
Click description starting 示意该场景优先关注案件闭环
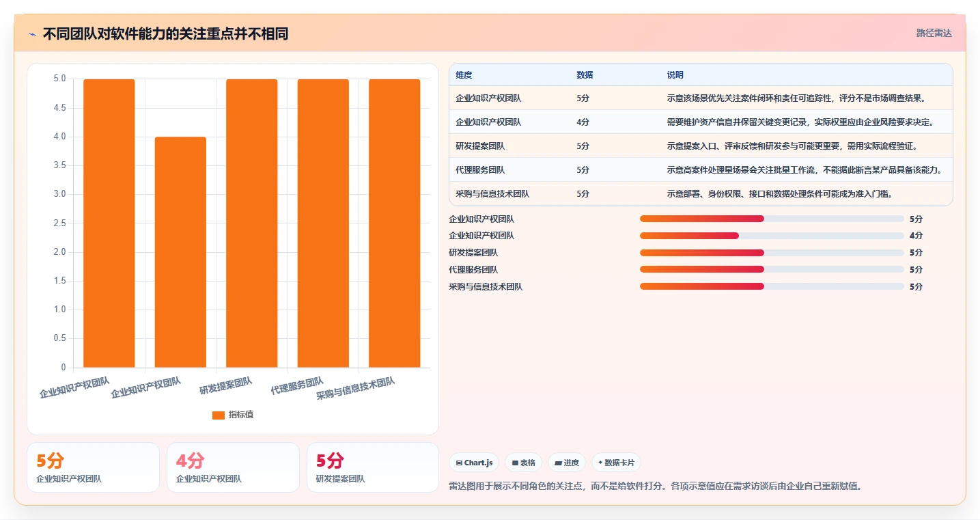click(x=796, y=98)
